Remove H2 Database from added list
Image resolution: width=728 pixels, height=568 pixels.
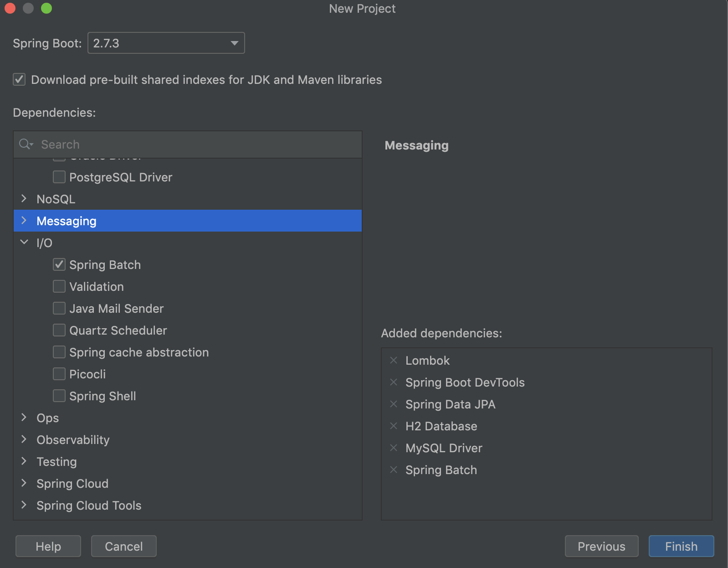point(394,426)
